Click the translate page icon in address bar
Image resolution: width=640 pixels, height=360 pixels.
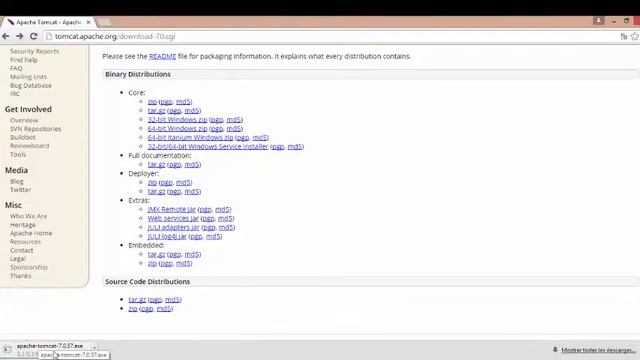pyautogui.click(x=624, y=36)
